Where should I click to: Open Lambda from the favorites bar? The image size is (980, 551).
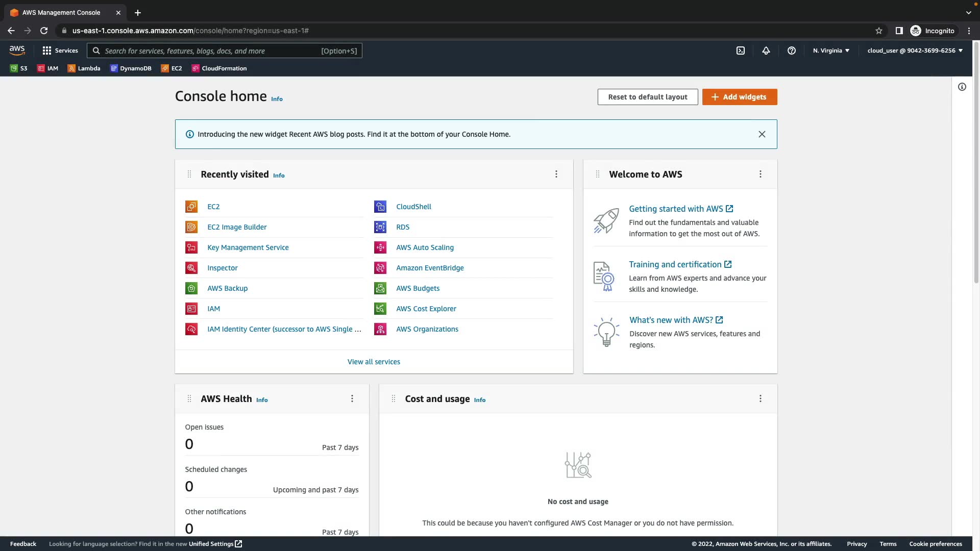(84, 68)
